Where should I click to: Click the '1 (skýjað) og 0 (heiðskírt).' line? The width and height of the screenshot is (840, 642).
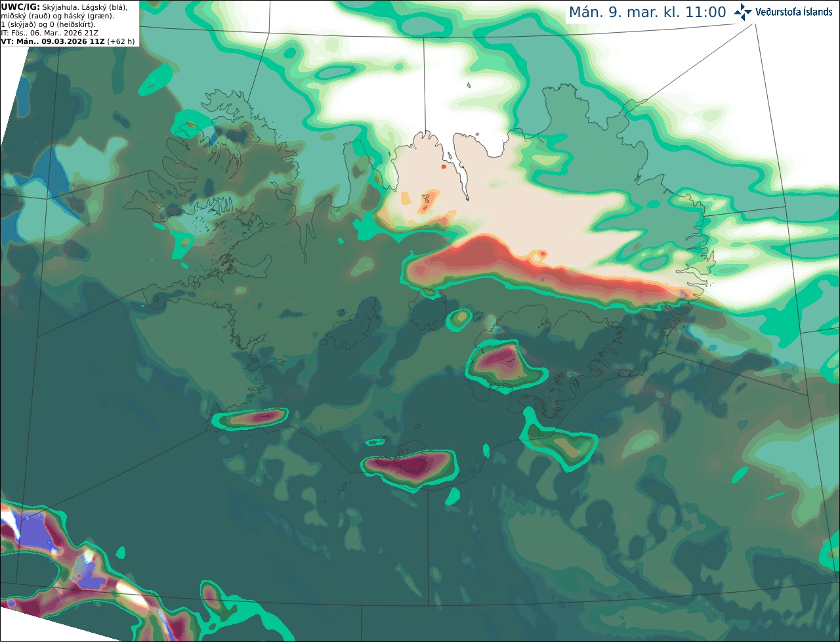point(49,24)
